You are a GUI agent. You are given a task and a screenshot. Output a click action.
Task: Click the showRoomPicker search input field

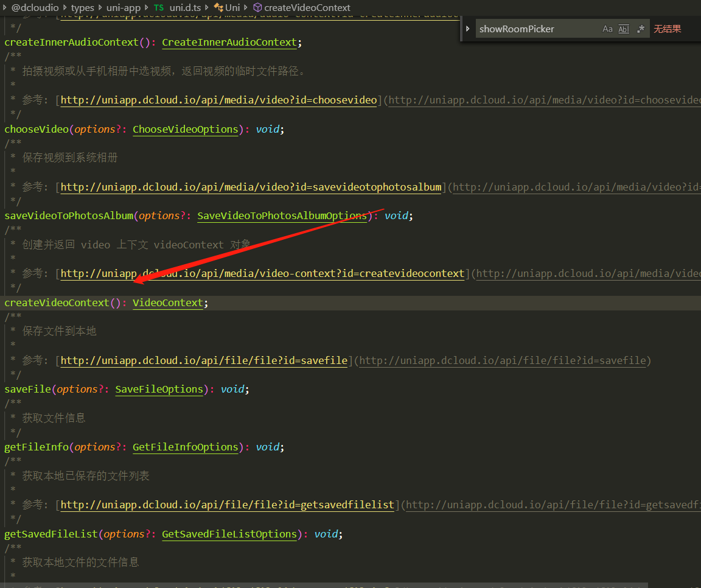point(535,29)
